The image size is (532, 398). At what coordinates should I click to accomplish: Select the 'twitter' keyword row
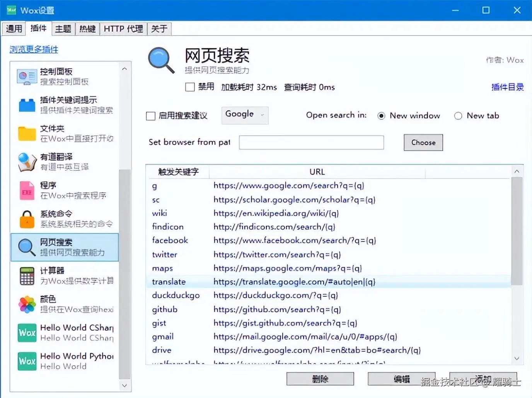coord(329,255)
